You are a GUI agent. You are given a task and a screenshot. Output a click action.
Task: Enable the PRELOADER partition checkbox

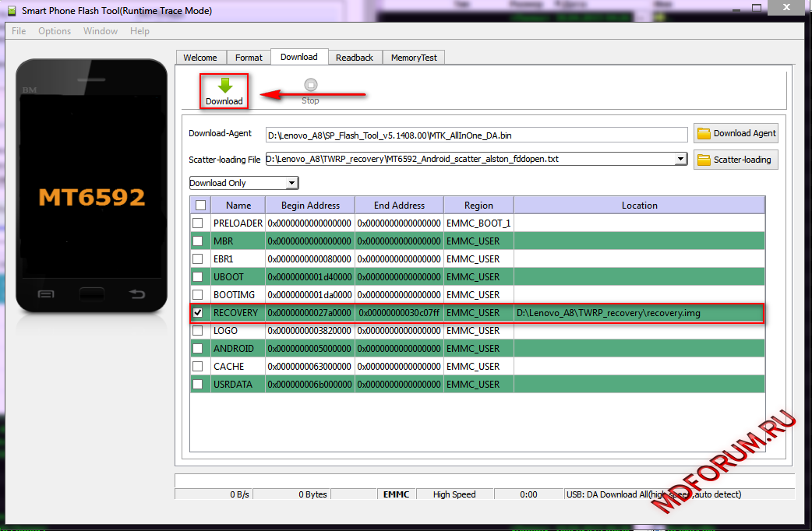pyautogui.click(x=198, y=223)
